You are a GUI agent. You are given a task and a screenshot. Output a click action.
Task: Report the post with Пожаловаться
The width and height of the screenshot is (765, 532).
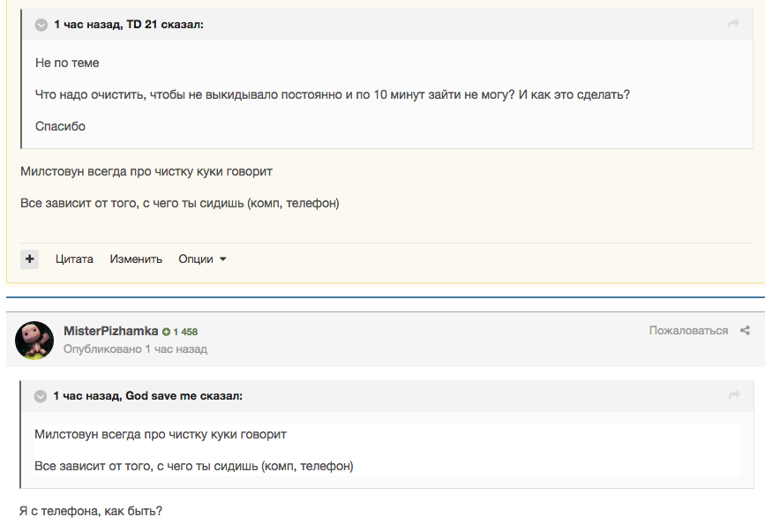tap(688, 331)
